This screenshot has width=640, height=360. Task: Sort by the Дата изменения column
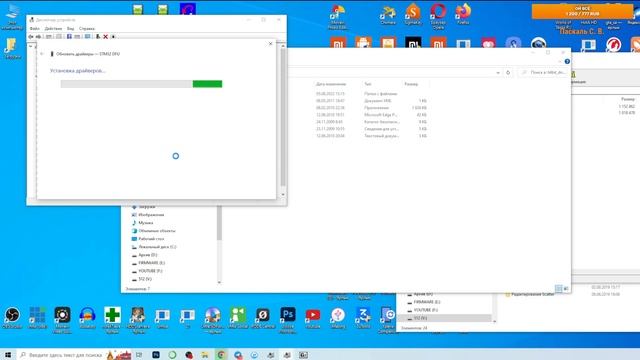pos(331,84)
